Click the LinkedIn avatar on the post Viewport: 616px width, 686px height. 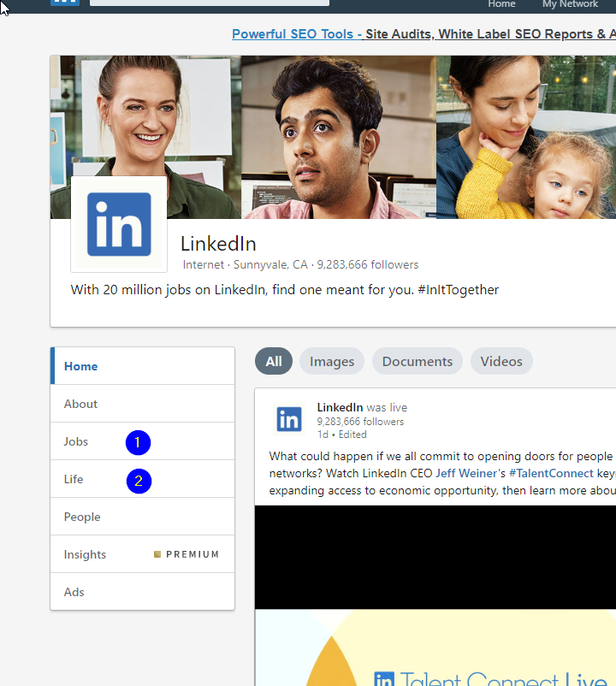289,419
